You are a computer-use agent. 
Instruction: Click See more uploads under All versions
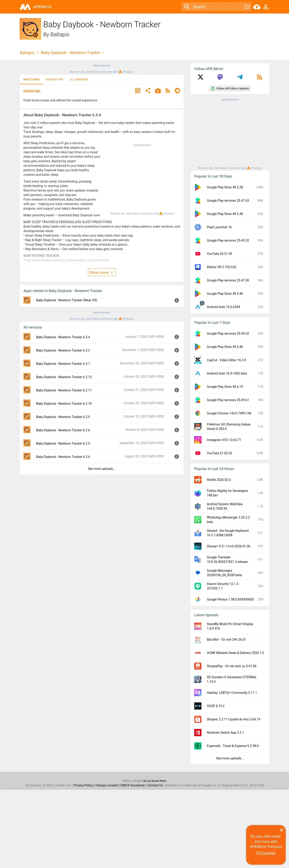tap(102, 469)
